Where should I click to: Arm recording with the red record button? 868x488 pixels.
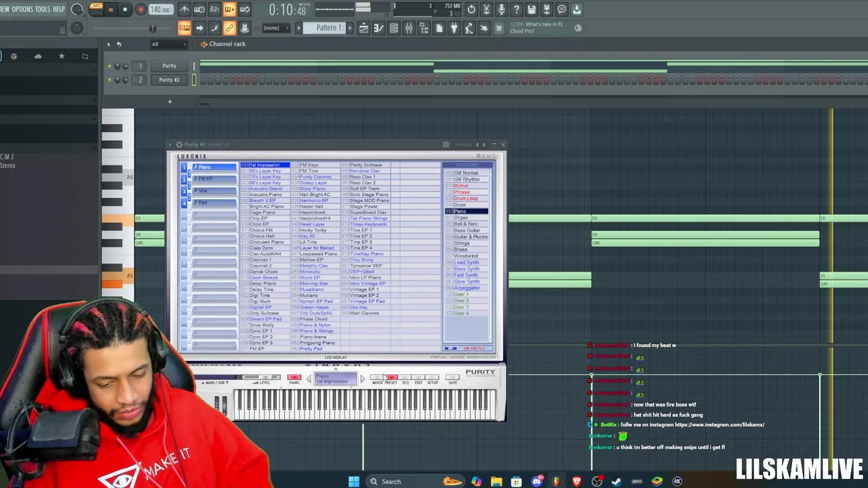(141, 9)
